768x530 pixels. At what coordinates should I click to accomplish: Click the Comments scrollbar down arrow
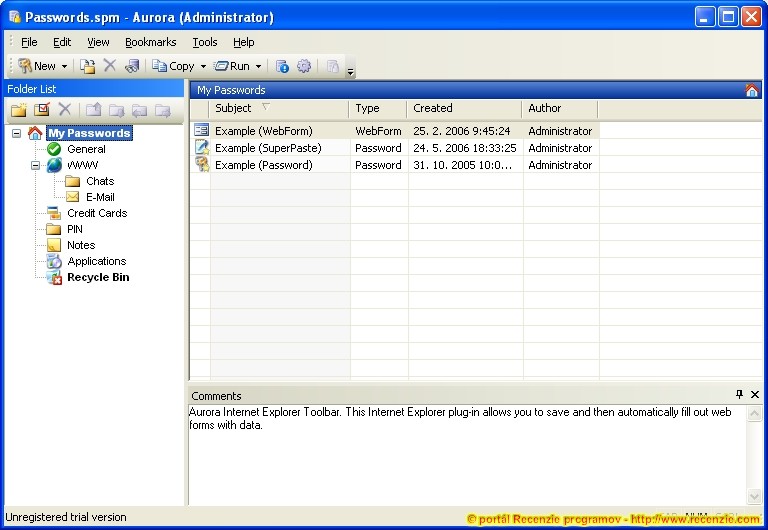pyautogui.click(x=754, y=496)
